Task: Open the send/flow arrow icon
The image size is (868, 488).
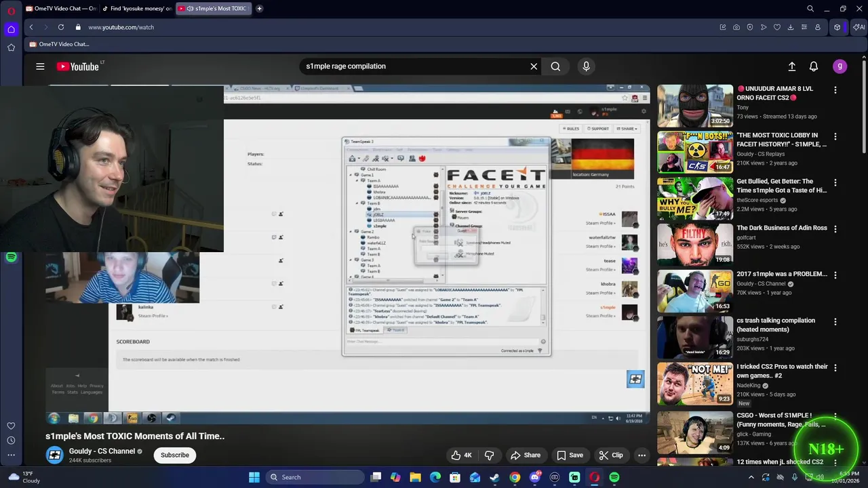Action: coord(764,27)
